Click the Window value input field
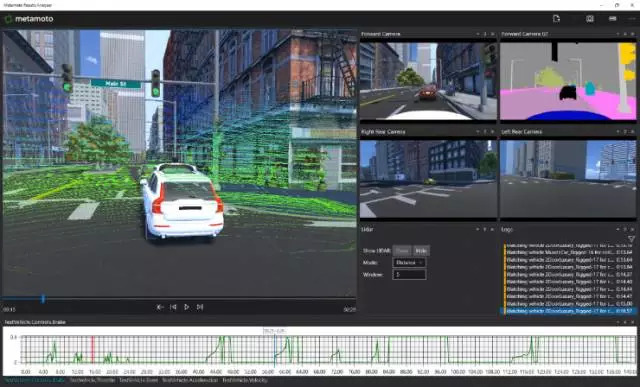This screenshot has width=640, height=387. coord(409,275)
